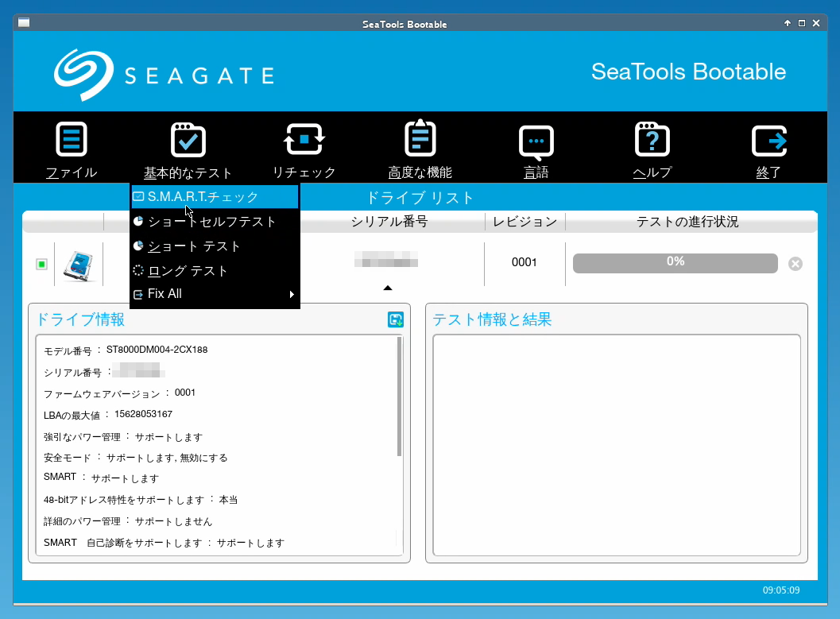840x619 pixels.
Task: Click the 安全モード info line
Action: [136, 457]
